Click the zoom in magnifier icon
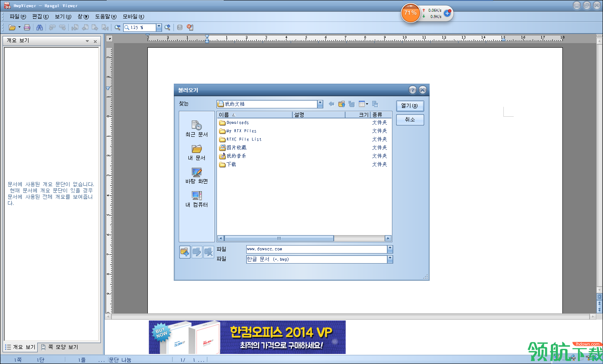Screen dimensions: 603x364 (x=167, y=28)
